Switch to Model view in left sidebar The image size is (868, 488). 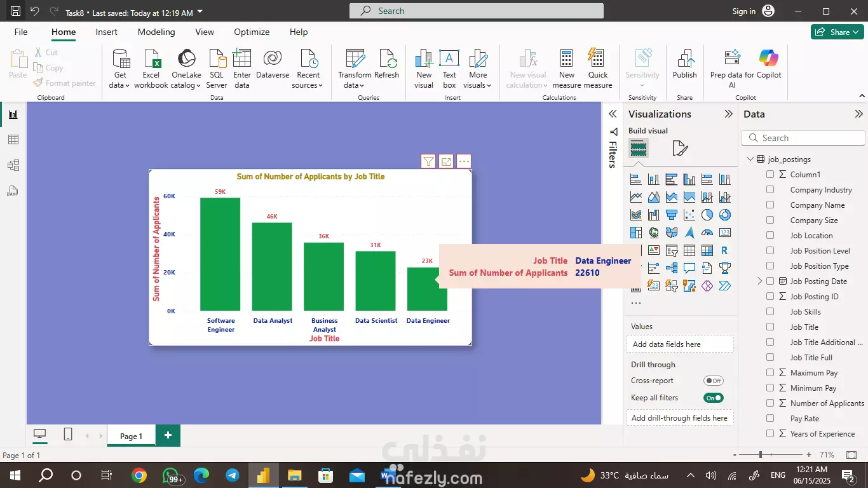pos(13,165)
